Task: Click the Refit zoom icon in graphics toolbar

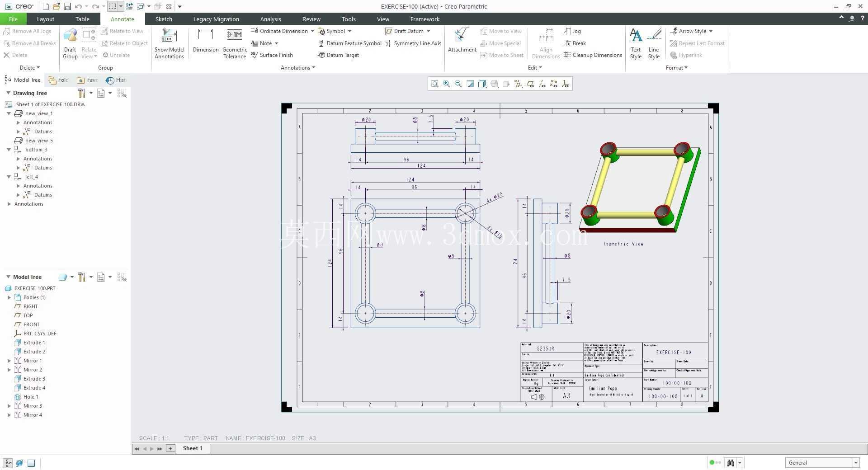Action: 434,84
